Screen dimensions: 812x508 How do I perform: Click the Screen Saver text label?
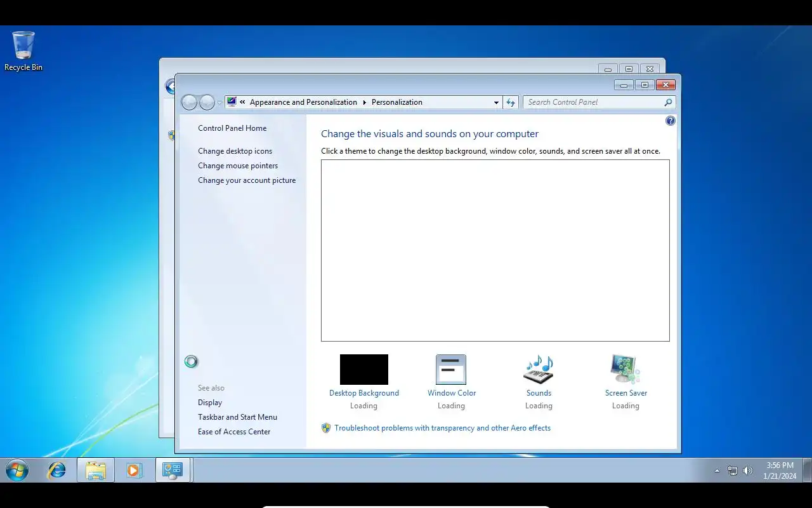(626, 393)
